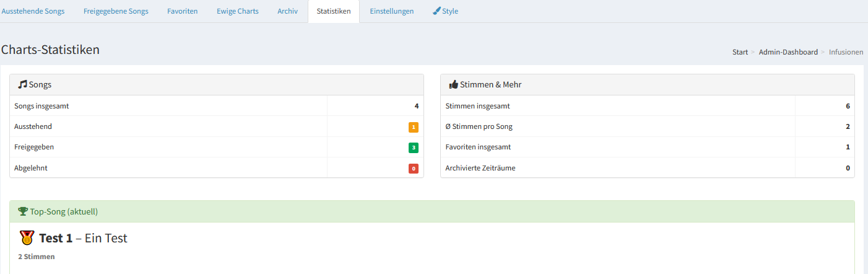The height and width of the screenshot is (274, 868).
Task: Open the Admin-Dashboard breadcrumb link
Action: [x=788, y=52]
